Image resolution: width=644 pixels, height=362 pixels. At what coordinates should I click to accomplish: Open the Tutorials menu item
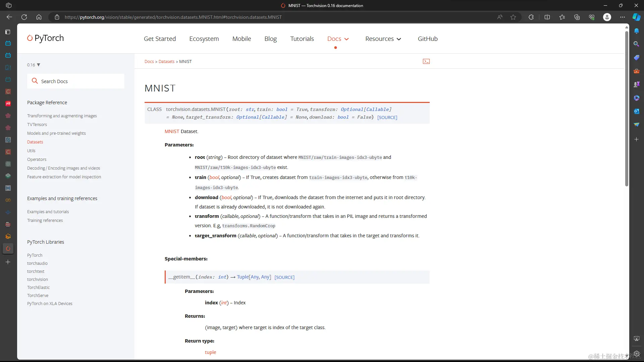click(x=302, y=39)
